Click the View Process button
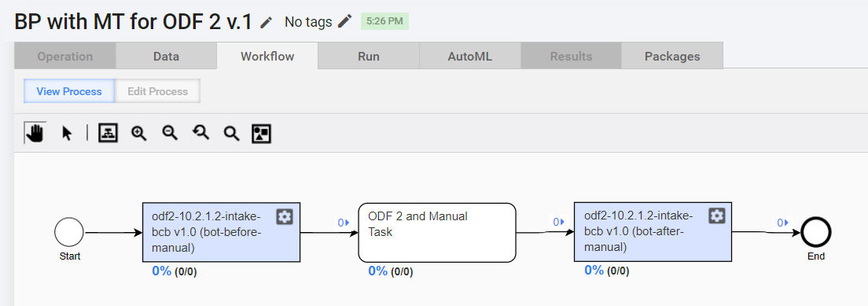Screen dimensions: 868x306 (69, 91)
